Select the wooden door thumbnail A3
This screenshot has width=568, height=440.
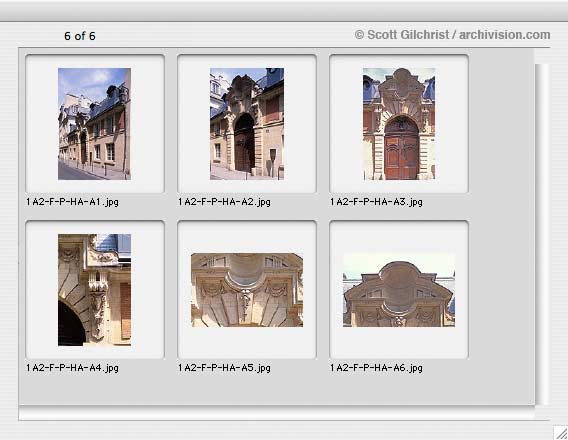(399, 124)
